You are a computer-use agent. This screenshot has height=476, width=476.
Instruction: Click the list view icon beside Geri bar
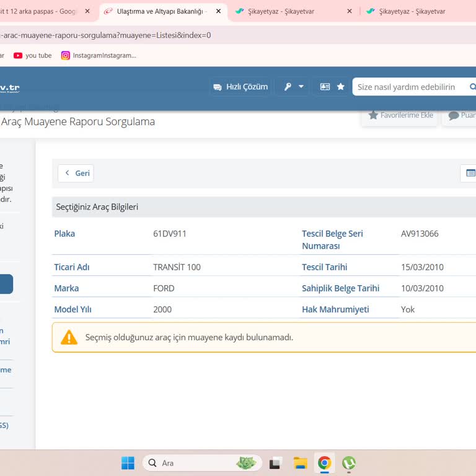pos(470,174)
